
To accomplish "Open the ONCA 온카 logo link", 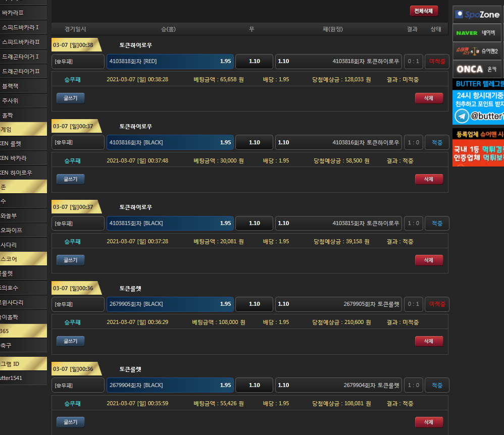I will click(x=477, y=69).
